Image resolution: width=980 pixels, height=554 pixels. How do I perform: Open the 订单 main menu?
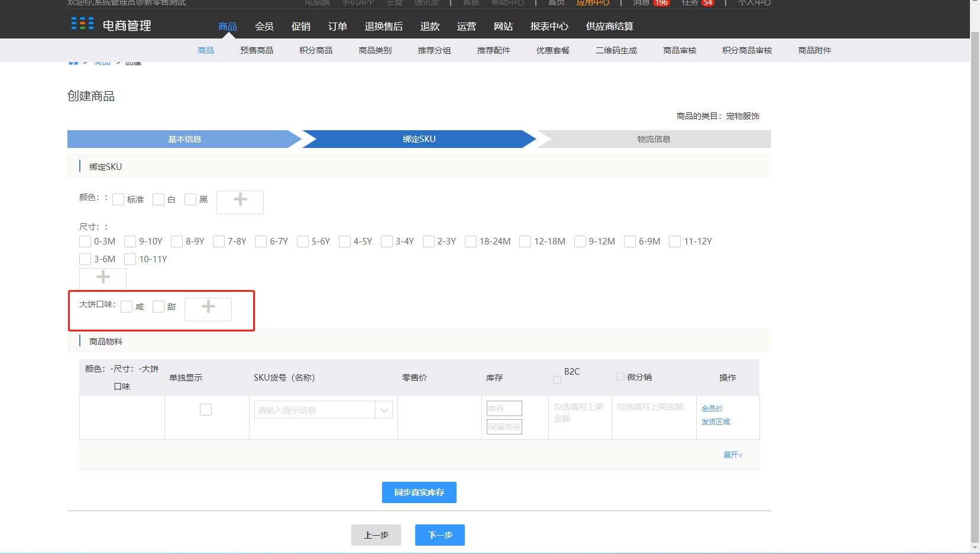click(x=337, y=26)
